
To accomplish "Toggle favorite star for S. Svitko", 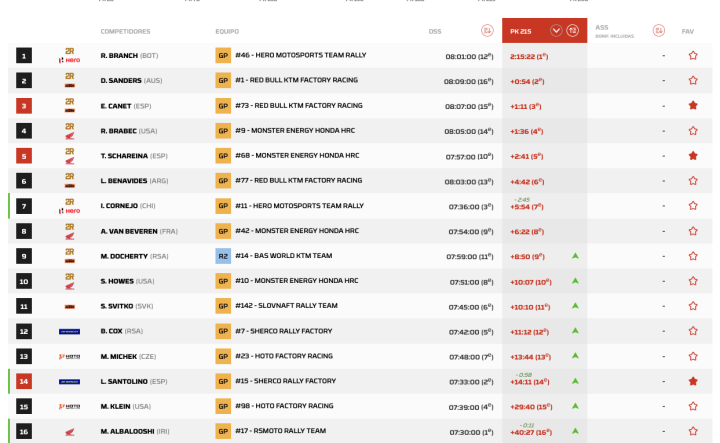I will tap(693, 306).
